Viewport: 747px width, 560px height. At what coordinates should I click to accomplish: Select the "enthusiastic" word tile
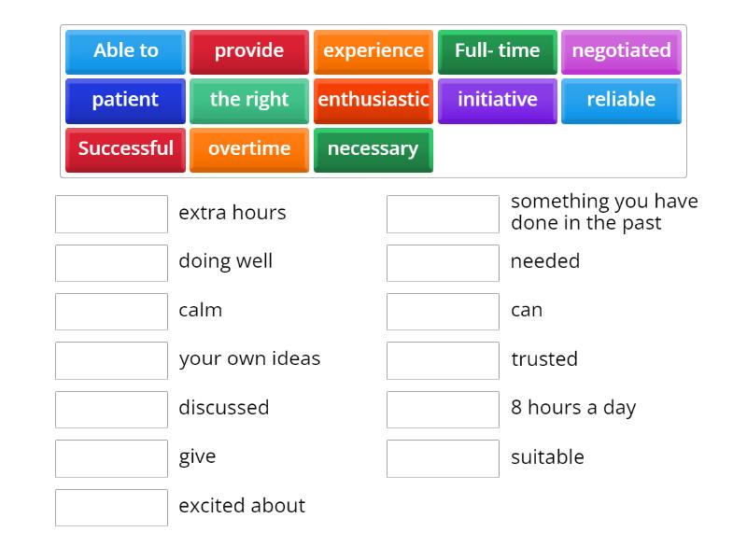click(x=373, y=100)
